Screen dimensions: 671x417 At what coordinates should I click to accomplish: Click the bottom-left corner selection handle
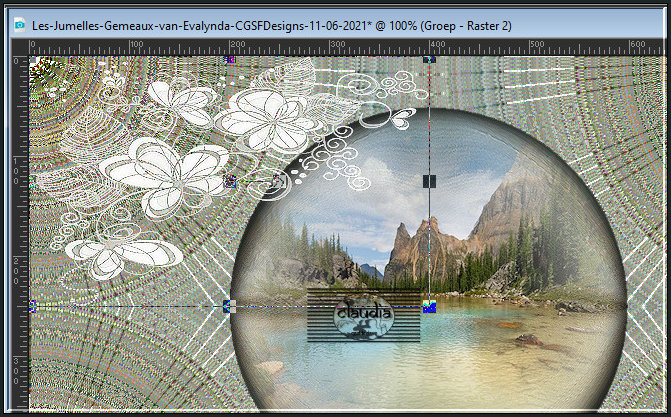pyautogui.click(x=33, y=306)
